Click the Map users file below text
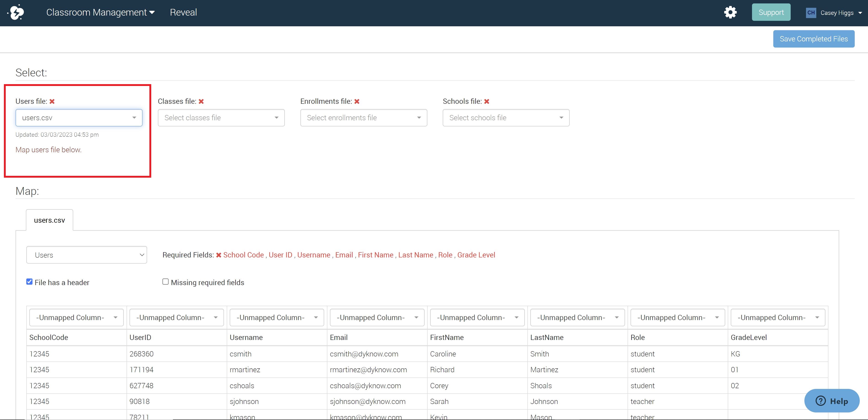 click(x=49, y=150)
